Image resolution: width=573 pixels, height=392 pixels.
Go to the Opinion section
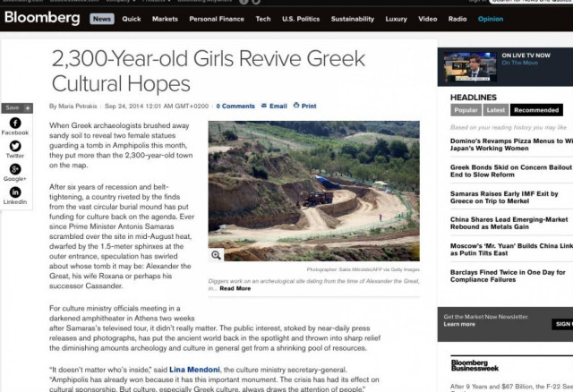pyautogui.click(x=490, y=19)
